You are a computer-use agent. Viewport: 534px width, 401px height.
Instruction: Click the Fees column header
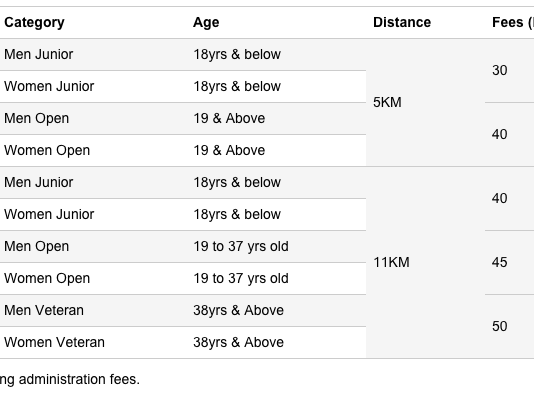pos(513,22)
